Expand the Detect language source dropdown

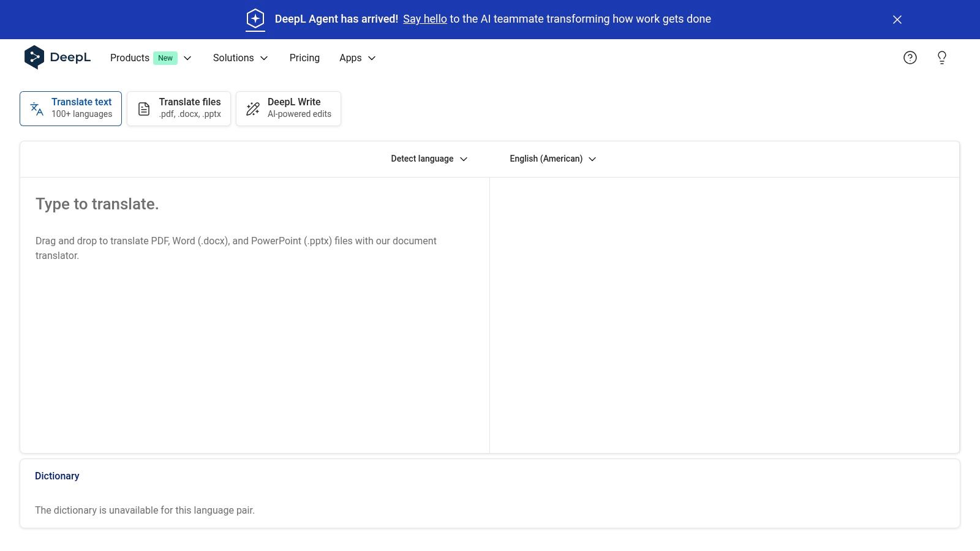coord(429,159)
